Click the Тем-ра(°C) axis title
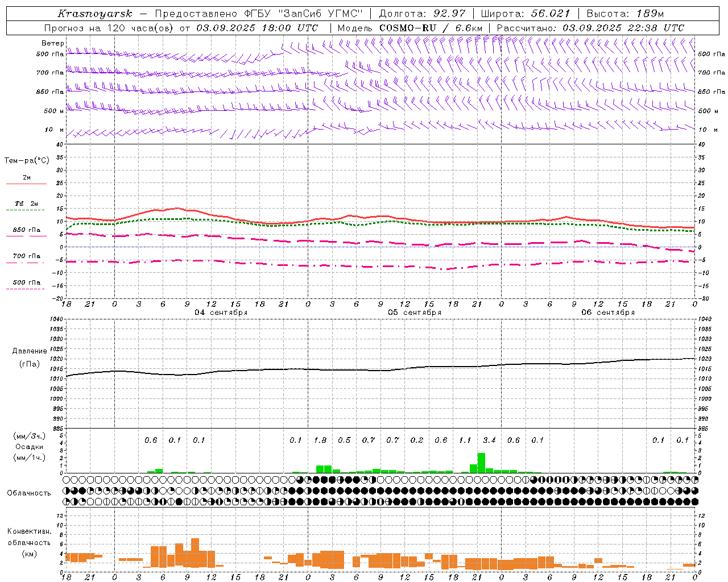The image size is (728, 582). point(27,161)
